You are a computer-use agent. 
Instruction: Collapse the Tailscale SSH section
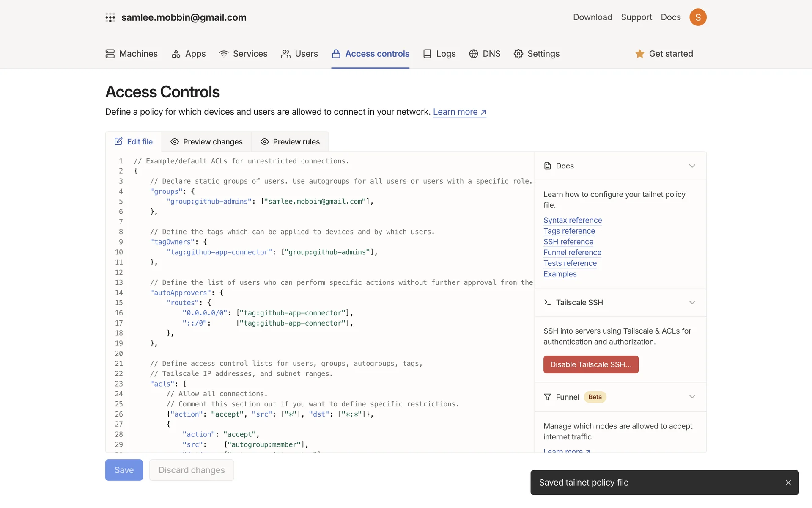point(692,302)
